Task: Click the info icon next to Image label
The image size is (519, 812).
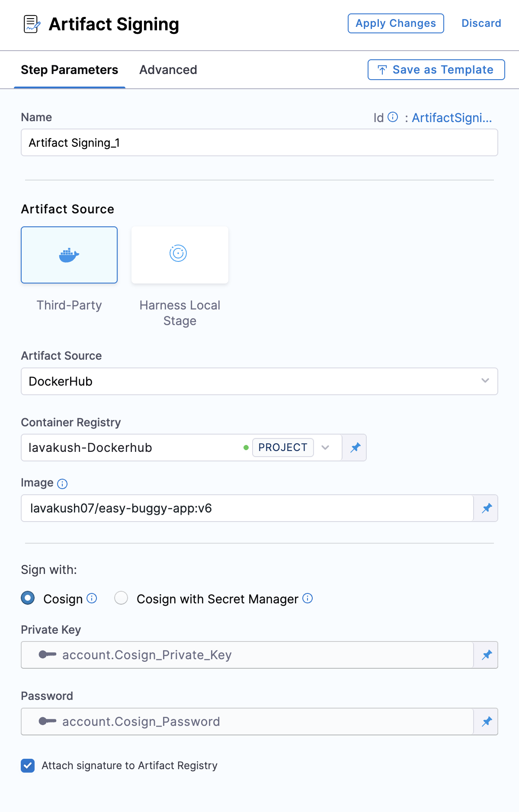Action: click(62, 483)
